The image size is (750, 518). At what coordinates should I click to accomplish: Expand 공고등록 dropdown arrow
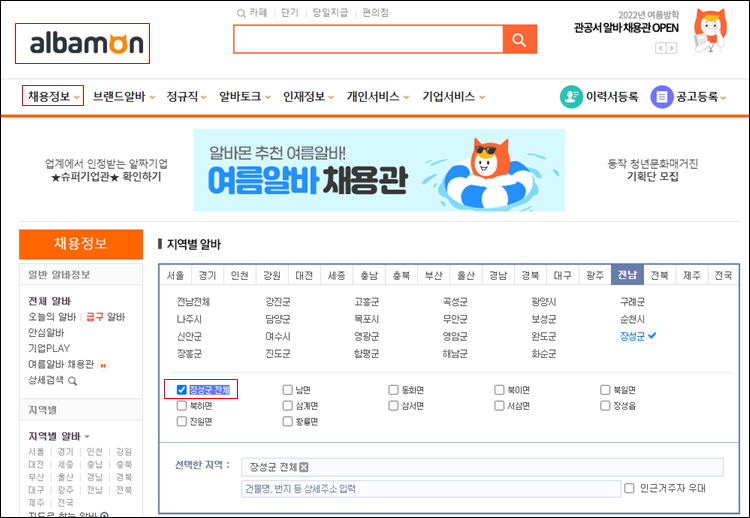pos(723,98)
